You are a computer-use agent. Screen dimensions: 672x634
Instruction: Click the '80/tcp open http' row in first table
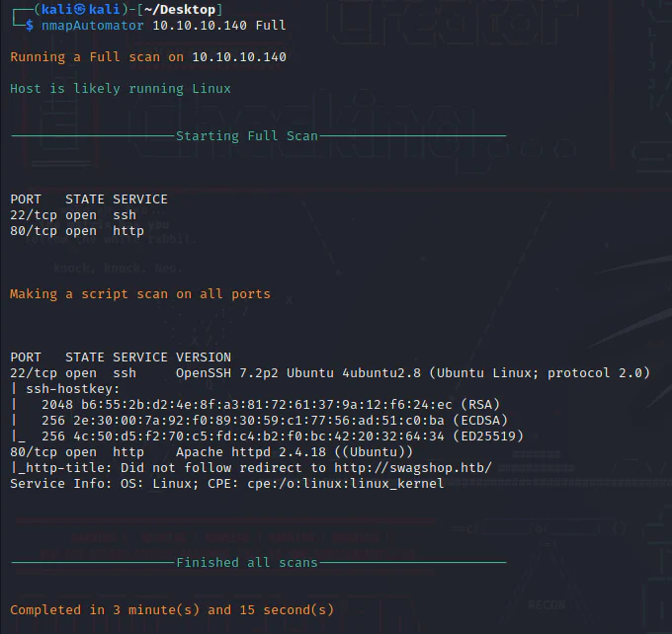coord(77,231)
